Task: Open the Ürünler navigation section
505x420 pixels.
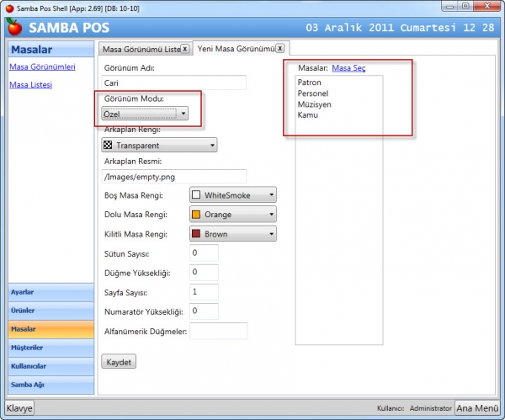Action: 51,311
